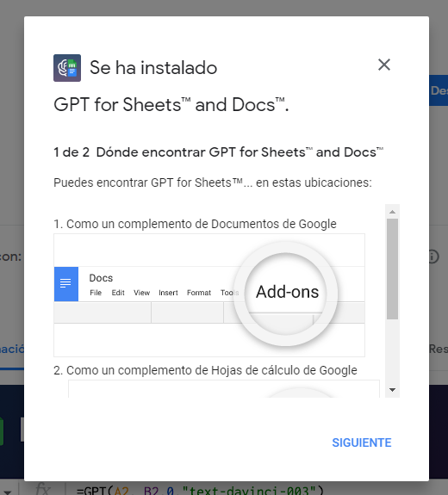The width and height of the screenshot is (448, 495).
Task: Open the dropdown arrow left of the fx icon
Action: coord(7,492)
